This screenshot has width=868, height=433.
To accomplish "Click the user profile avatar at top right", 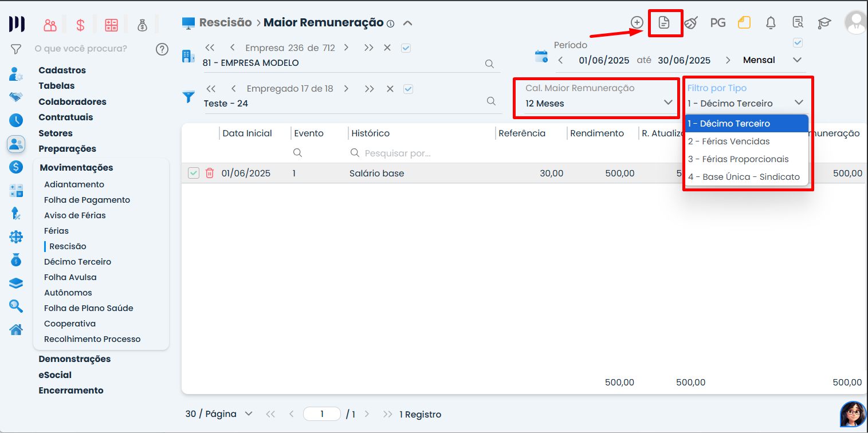I will click(x=856, y=23).
